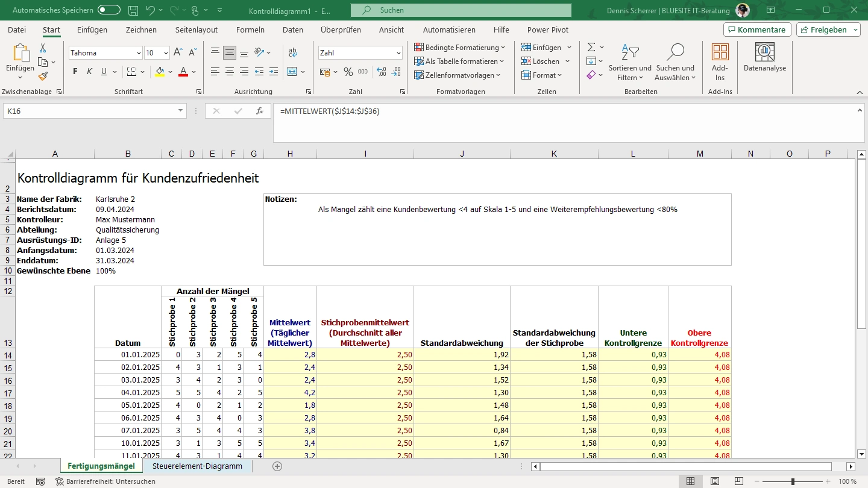This screenshot has width=868, height=488.
Task: Toggle italic formatting
Action: (90, 72)
